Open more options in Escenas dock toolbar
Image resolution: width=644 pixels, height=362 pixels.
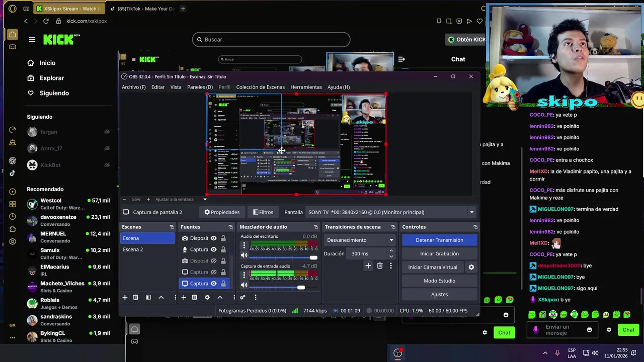(x=175, y=298)
